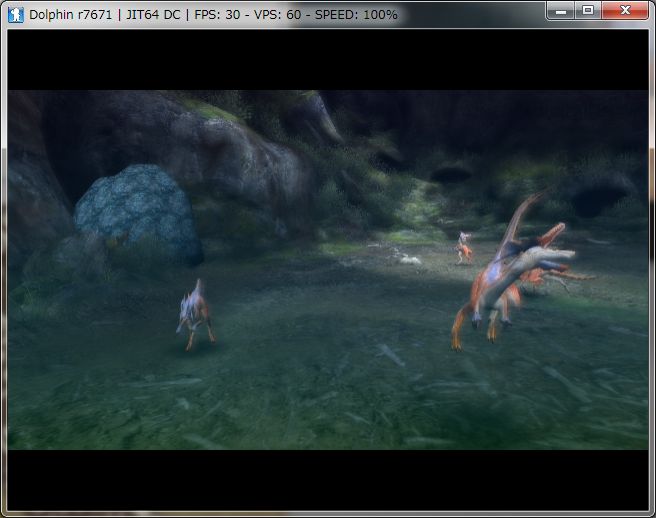Click the small white creature in foreground

point(195,315)
